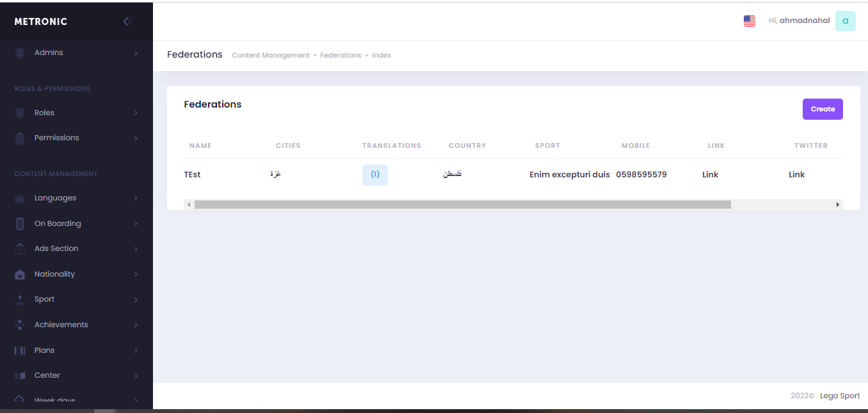Click the home icon beside Nationality
This screenshot has width=868, height=413.
pos(20,274)
